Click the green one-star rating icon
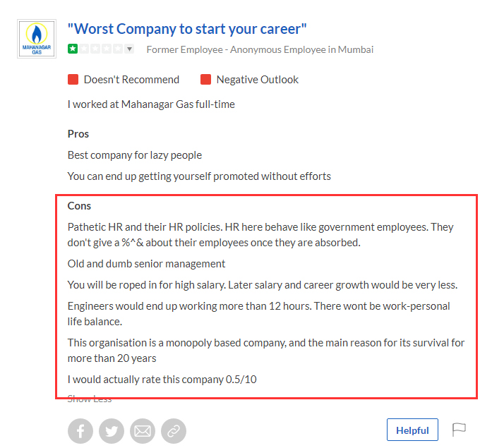 point(73,49)
